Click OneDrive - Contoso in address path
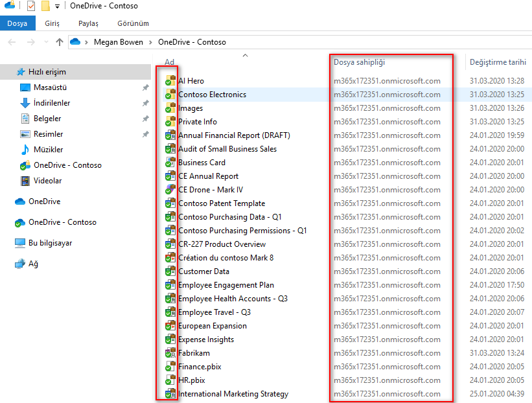Image resolution: width=532 pixels, height=403 pixels. point(192,42)
